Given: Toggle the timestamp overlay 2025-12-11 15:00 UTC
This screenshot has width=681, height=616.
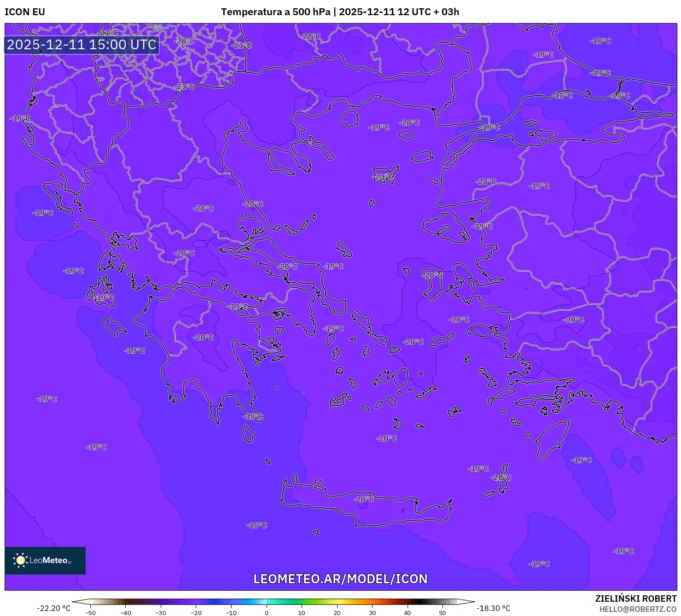Looking at the screenshot, I should click(81, 45).
